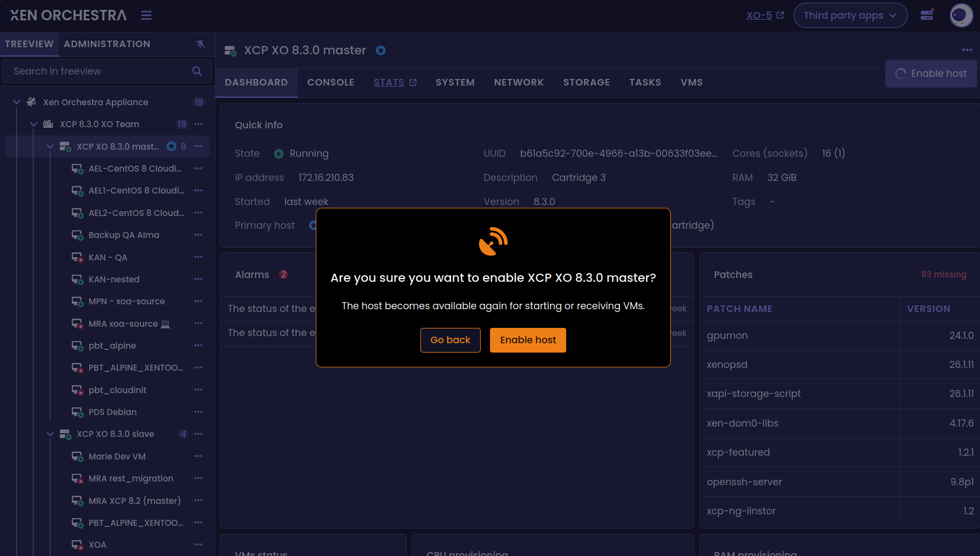Select AEL2-CentOS 8 Cloud... VM in tree

coord(136,213)
